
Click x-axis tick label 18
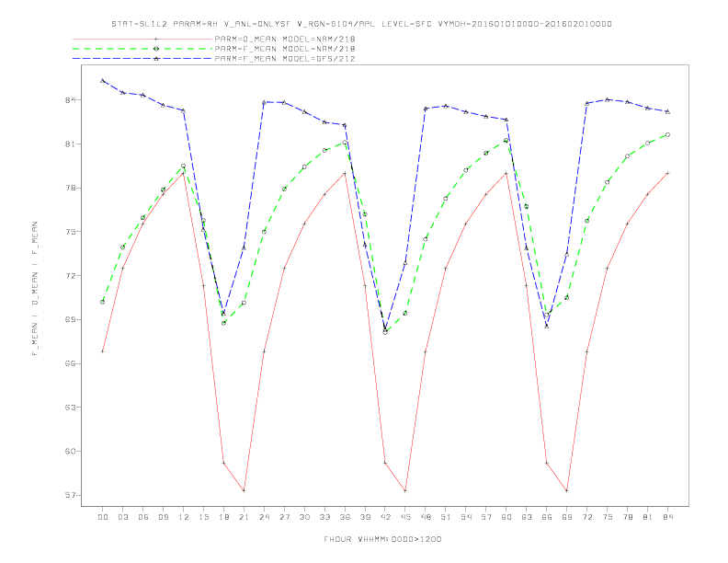223,517
